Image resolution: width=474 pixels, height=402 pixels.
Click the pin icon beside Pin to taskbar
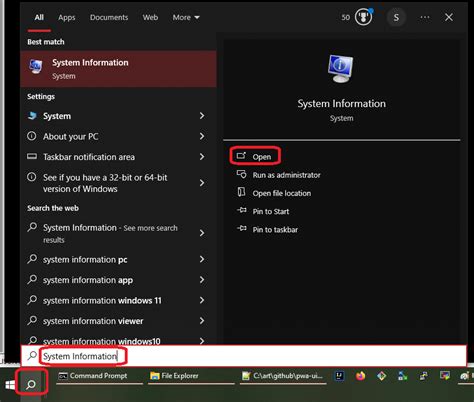pos(241,229)
